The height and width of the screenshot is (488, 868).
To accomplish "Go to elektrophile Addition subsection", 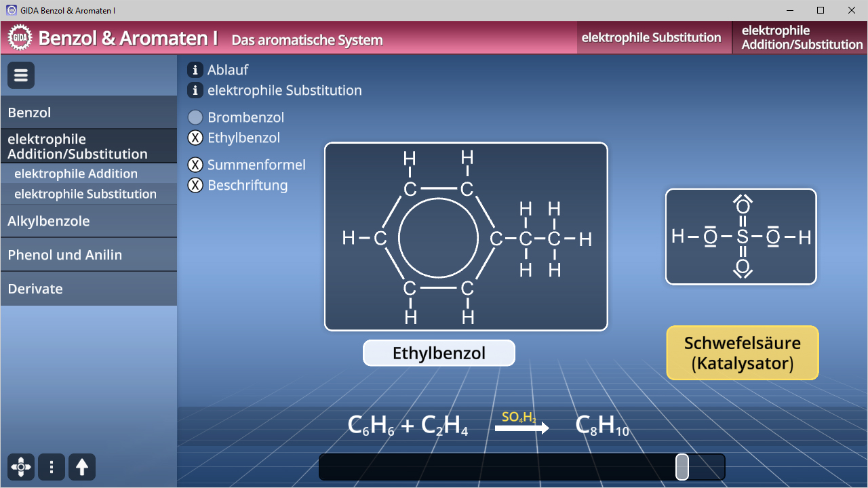I will coord(76,174).
